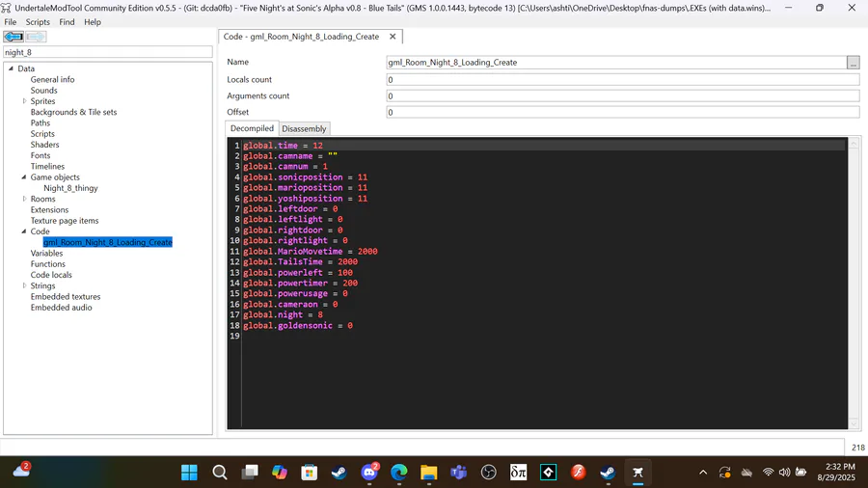Click the back navigation arrow button
The width and height of the screenshot is (868, 488).
[x=14, y=37]
